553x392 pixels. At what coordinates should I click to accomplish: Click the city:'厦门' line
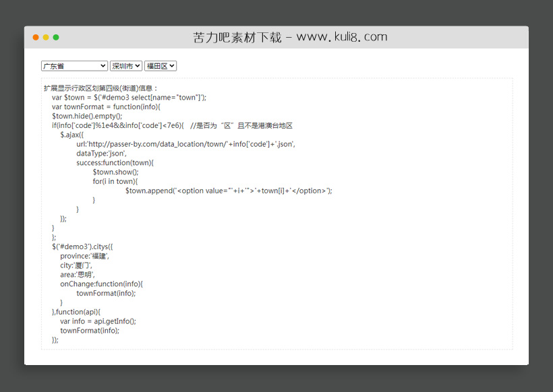pos(76,265)
